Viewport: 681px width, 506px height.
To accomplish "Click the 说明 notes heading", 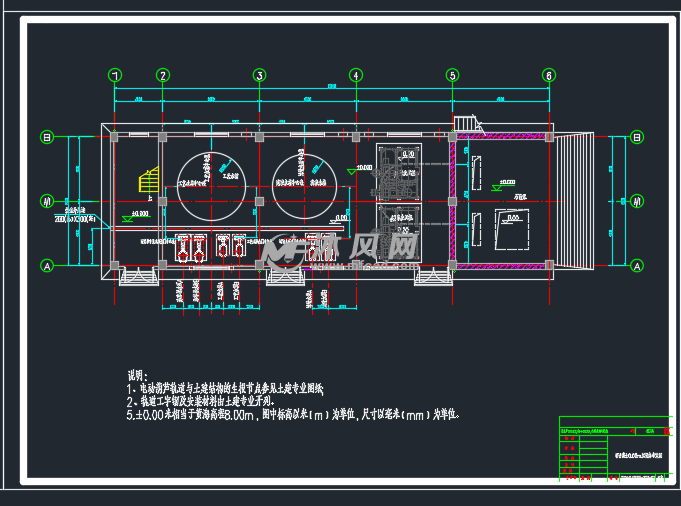I will [x=138, y=375].
